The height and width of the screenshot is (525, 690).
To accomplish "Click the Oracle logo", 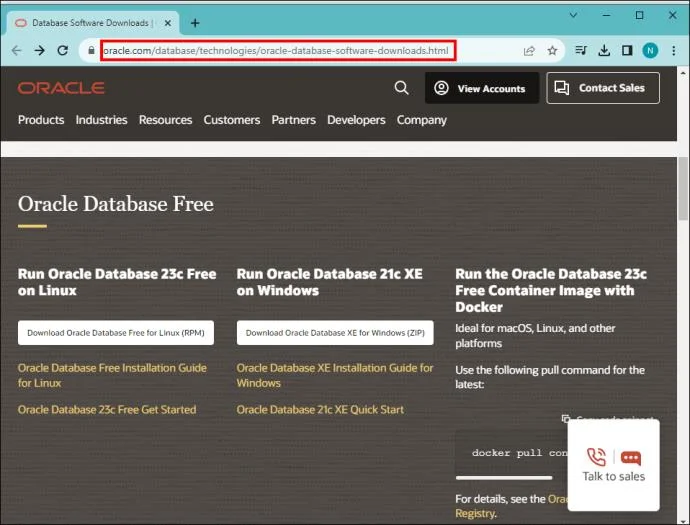I will click(61, 88).
